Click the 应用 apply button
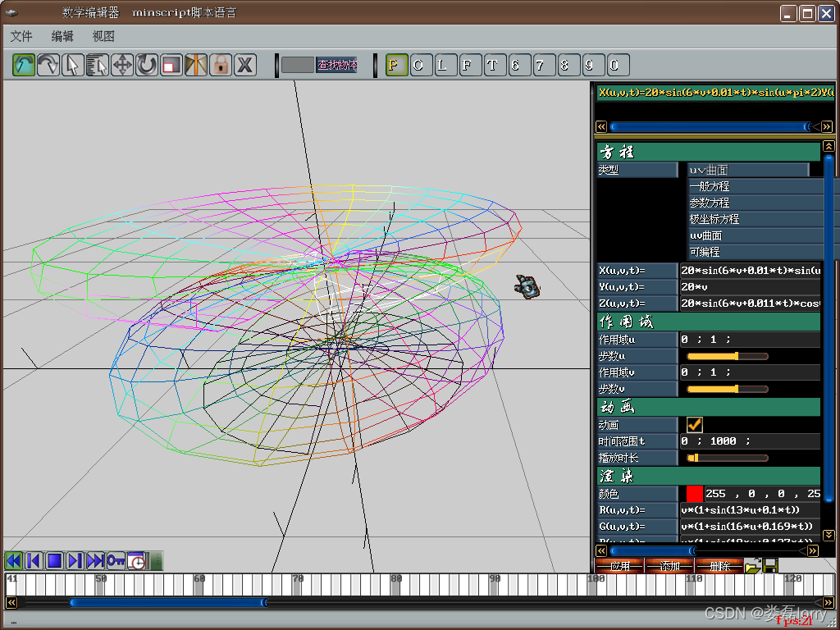840x630 pixels. pos(620,566)
